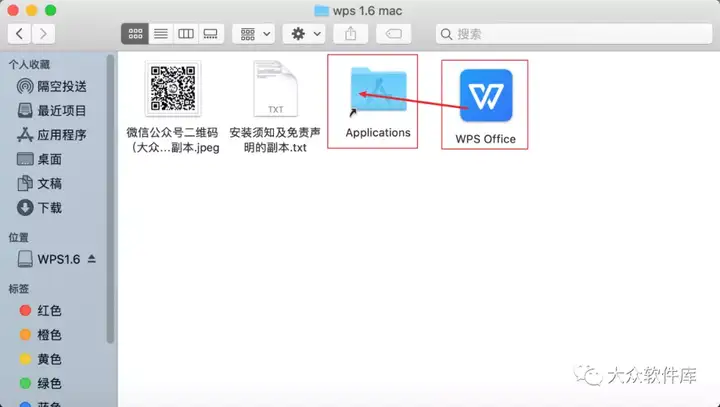Image resolution: width=720 pixels, height=407 pixels.
Task: Select the Applications folder alias icon
Action: click(378, 90)
